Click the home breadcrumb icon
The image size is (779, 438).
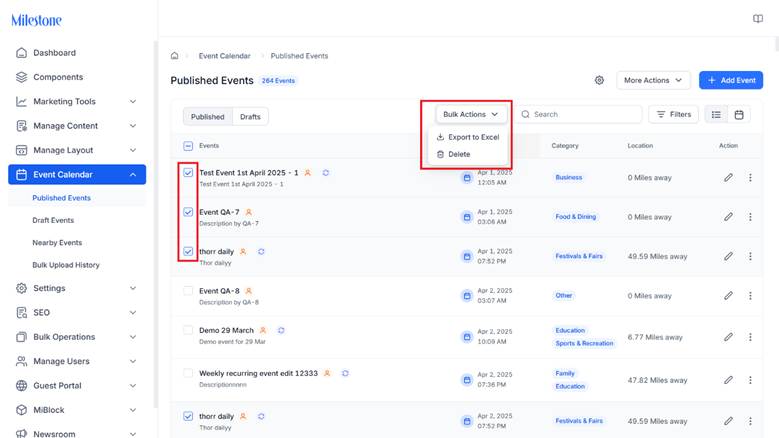pos(174,56)
